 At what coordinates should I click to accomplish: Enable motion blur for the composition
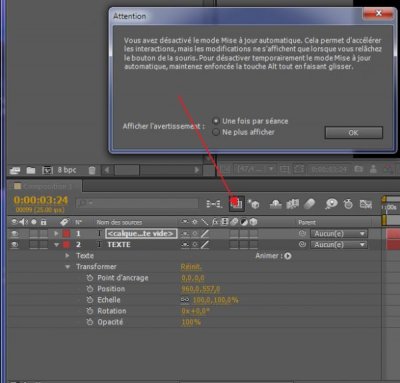pos(310,204)
